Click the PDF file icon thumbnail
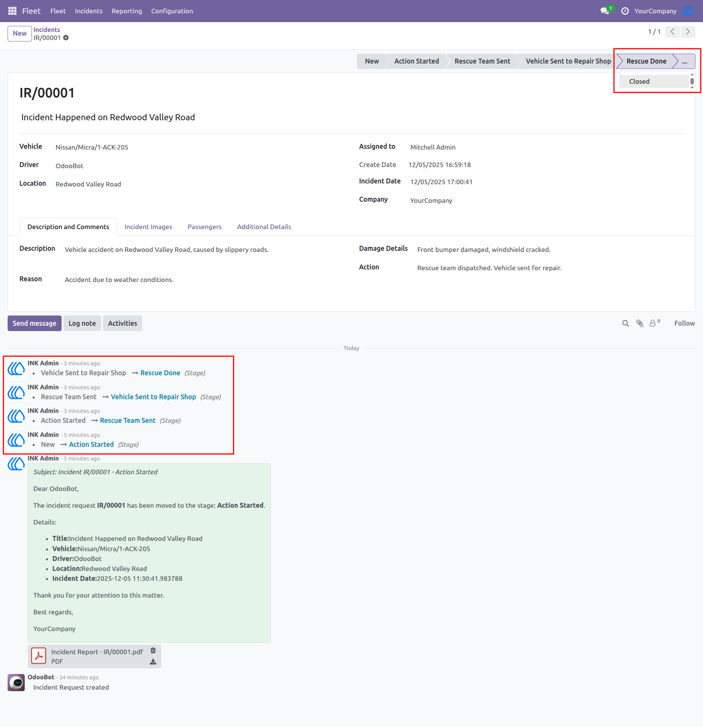The height and width of the screenshot is (728, 703). click(x=38, y=656)
